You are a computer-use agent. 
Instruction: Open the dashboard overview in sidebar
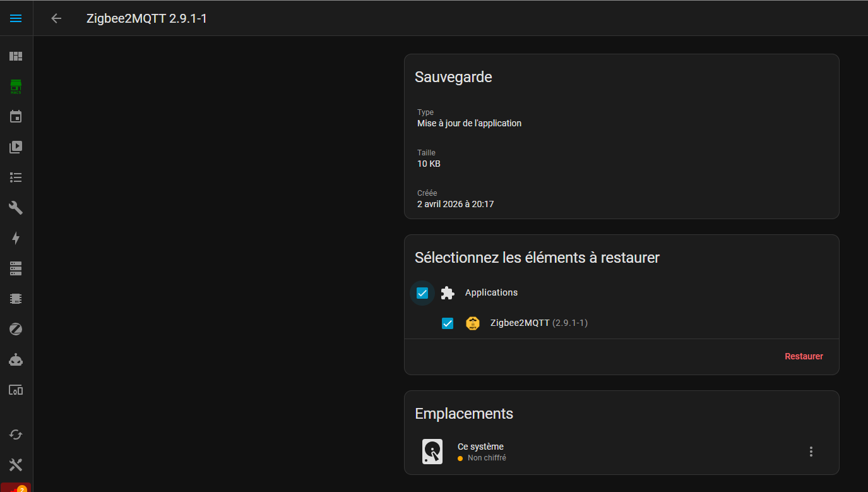pyautogui.click(x=16, y=56)
